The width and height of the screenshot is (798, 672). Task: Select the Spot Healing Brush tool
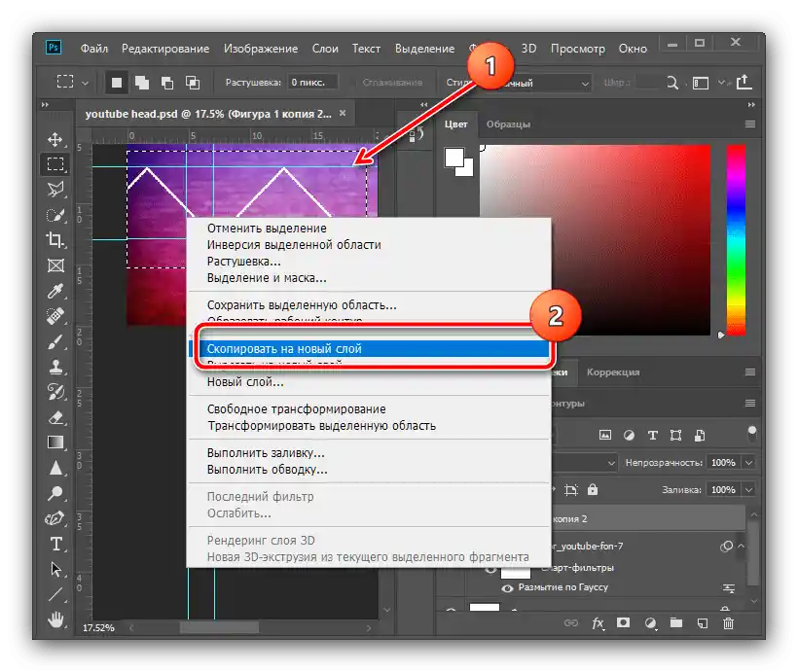55,316
